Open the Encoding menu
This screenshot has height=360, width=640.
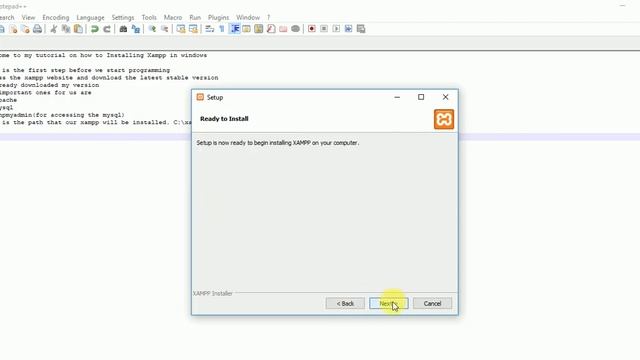(x=56, y=18)
